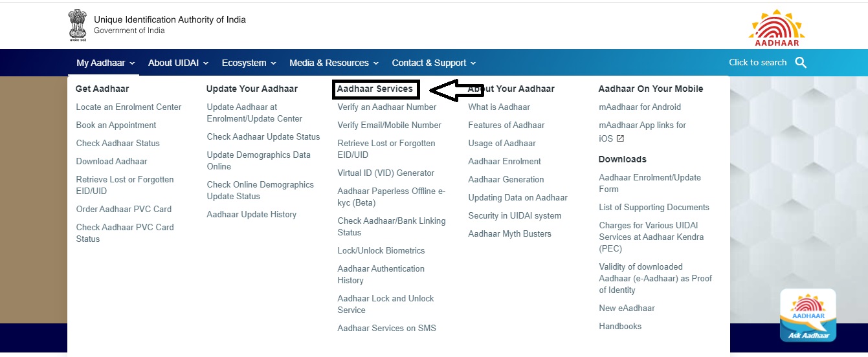Open What is Aadhaar

499,107
